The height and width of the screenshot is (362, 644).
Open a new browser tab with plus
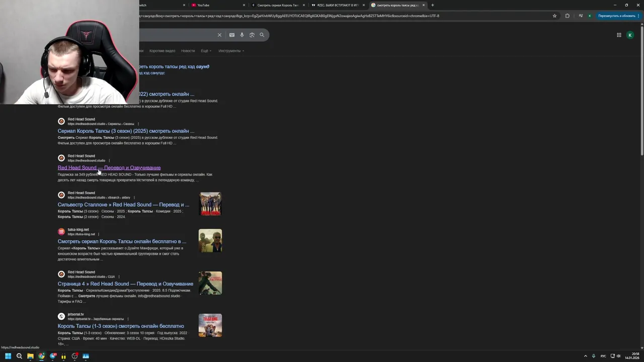432,5
